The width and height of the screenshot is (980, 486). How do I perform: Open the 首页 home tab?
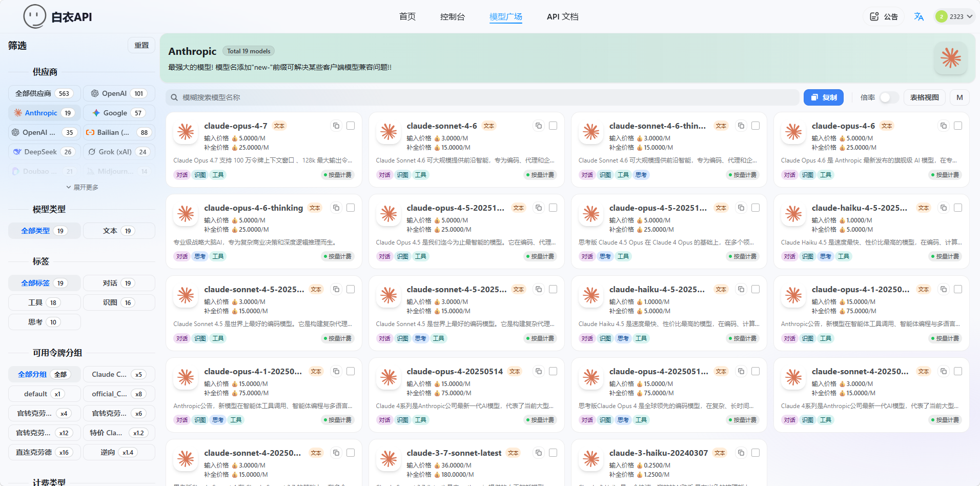[407, 16]
